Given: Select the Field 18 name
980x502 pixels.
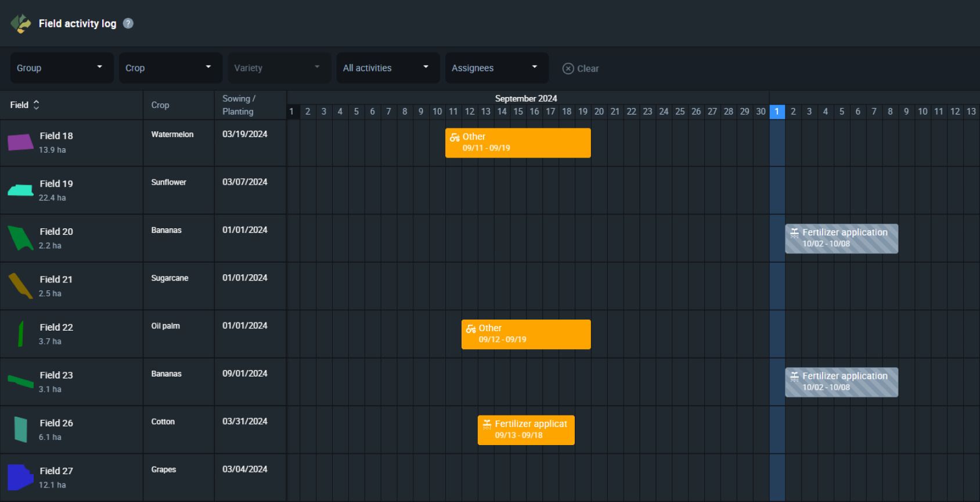Looking at the screenshot, I should coord(56,136).
